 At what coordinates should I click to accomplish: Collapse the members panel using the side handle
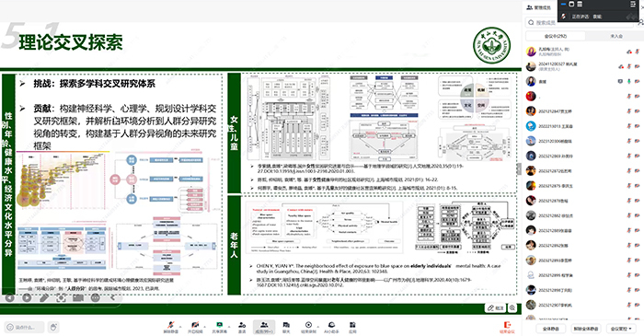coord(519,168)
